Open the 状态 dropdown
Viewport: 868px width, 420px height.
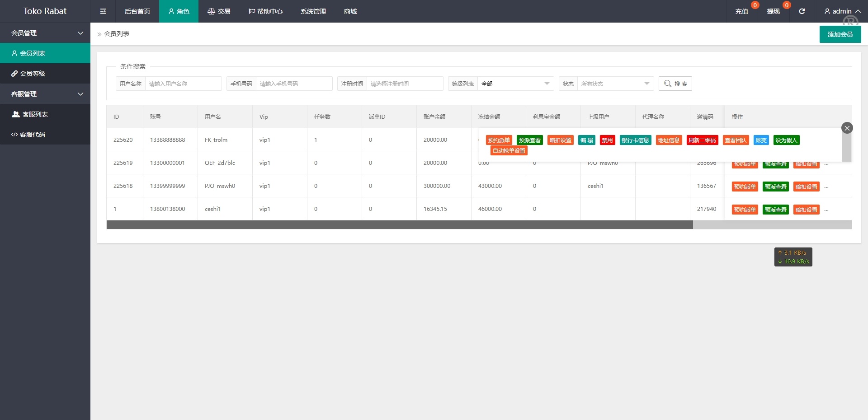pyautogui.click(x=615, y=84)
